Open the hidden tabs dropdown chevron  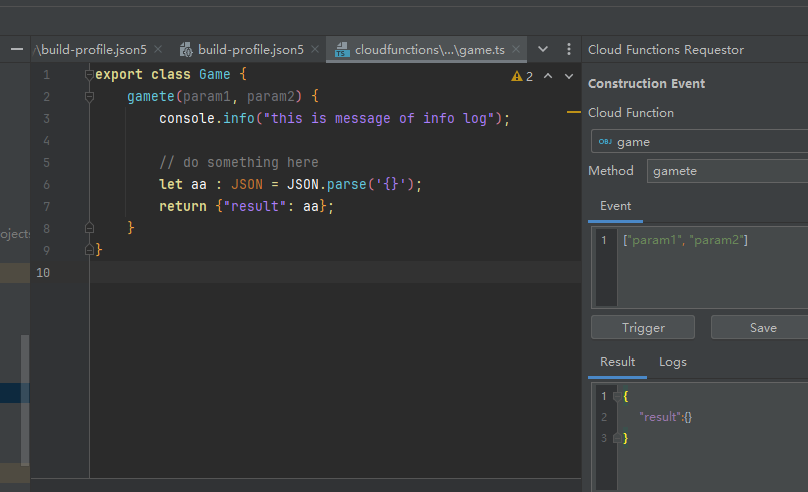coord(543,49)
